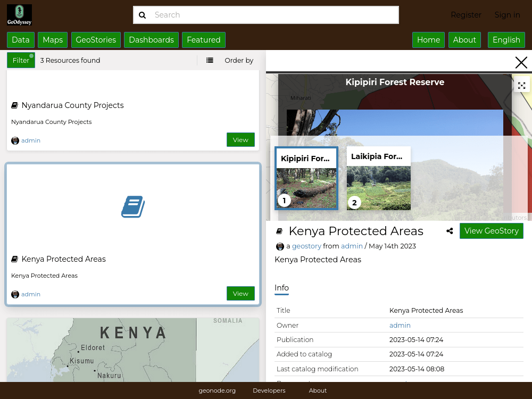Toggle the Filter panel
The image size is (532, 399).
(x=20, y=60)
